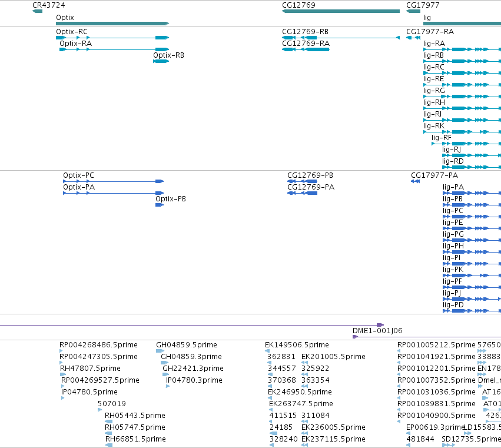The width and height of the screenshot is (501, 448).
Task: Select the RP001005212.5prime EST label
Action: pyautogui.click(x=436, y=345)
